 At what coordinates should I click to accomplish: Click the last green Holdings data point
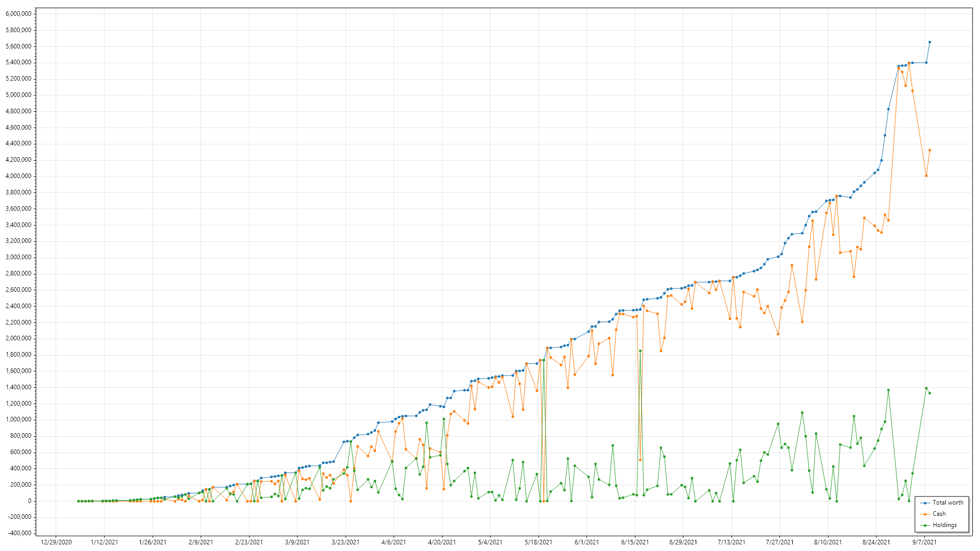(x=929, y=393)
